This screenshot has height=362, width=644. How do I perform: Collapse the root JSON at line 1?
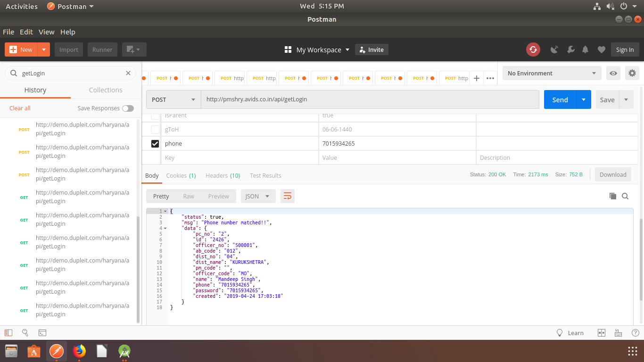[165, 211]
